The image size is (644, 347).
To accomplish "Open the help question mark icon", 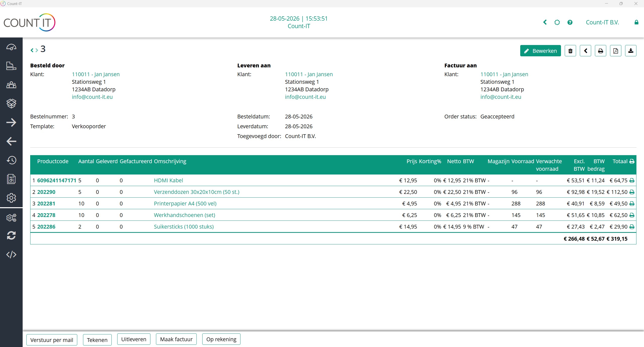I will point(570,22).
